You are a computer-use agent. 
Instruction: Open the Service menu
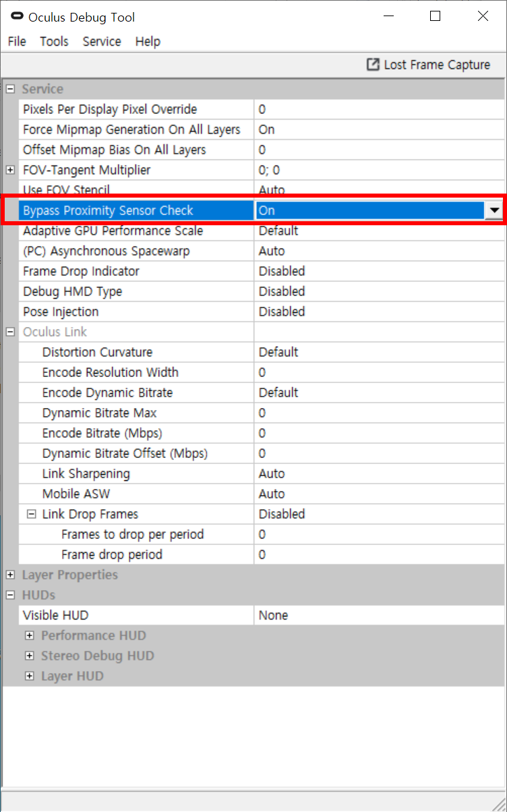click(102, 41)
